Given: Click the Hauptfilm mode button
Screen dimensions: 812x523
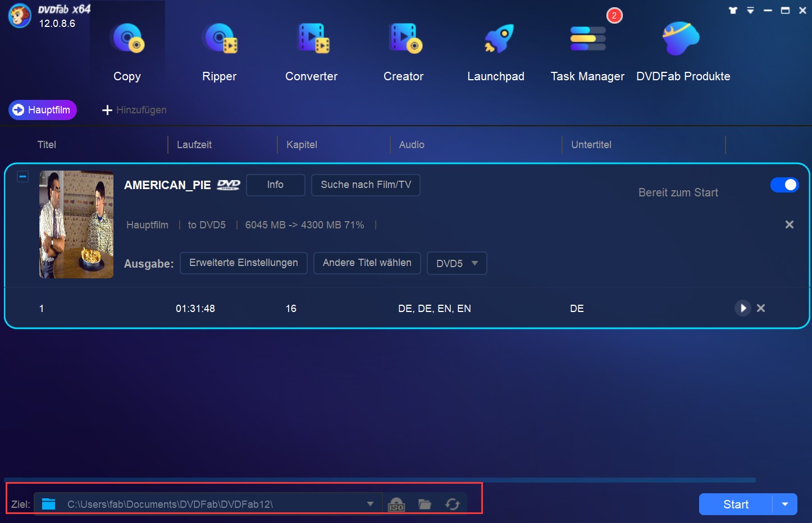Looking at the screenshot, I should (43, 110).
